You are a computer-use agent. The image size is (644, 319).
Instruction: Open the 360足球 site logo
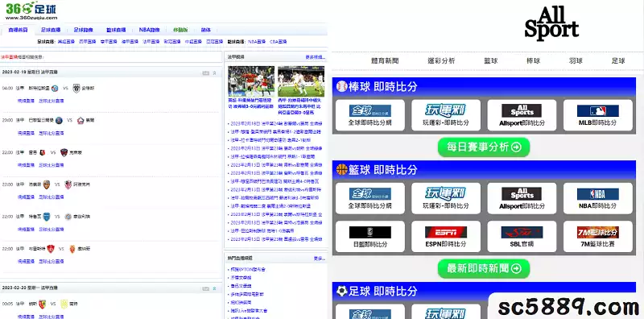(31, 10)
